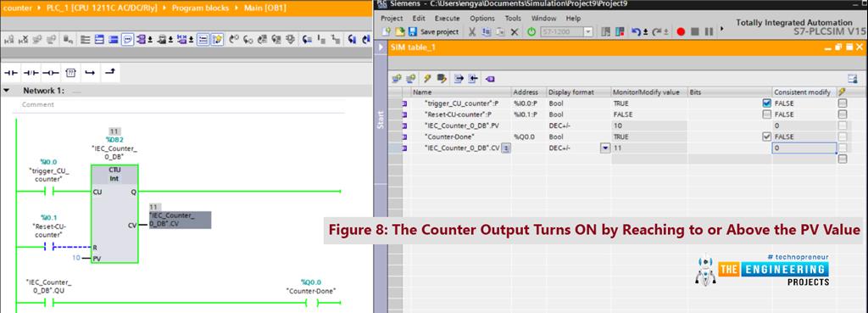This screenshot has width=868, height=313.
Task: Click the Cut scissors icon in PLCSIM
Action: click(x=472, y=31)
